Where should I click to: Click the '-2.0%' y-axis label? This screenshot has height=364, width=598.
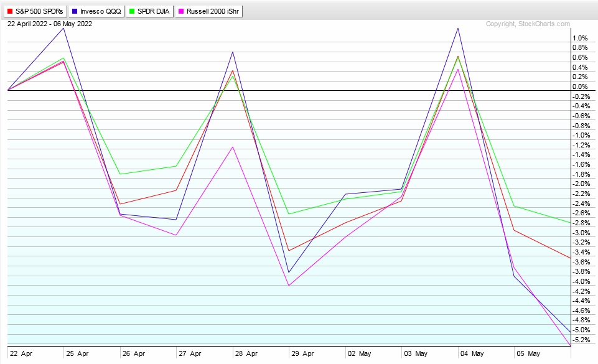pyautogui.click(x=581, y=184)
